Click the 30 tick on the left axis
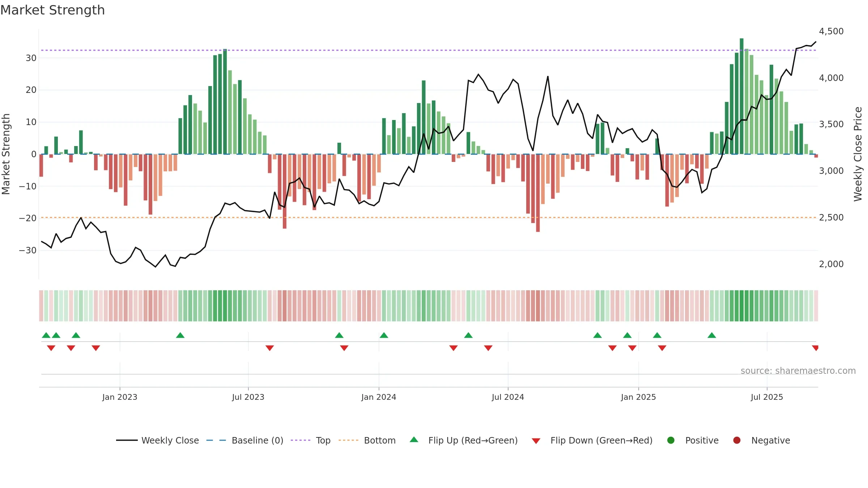 click(x=31, y=58)
